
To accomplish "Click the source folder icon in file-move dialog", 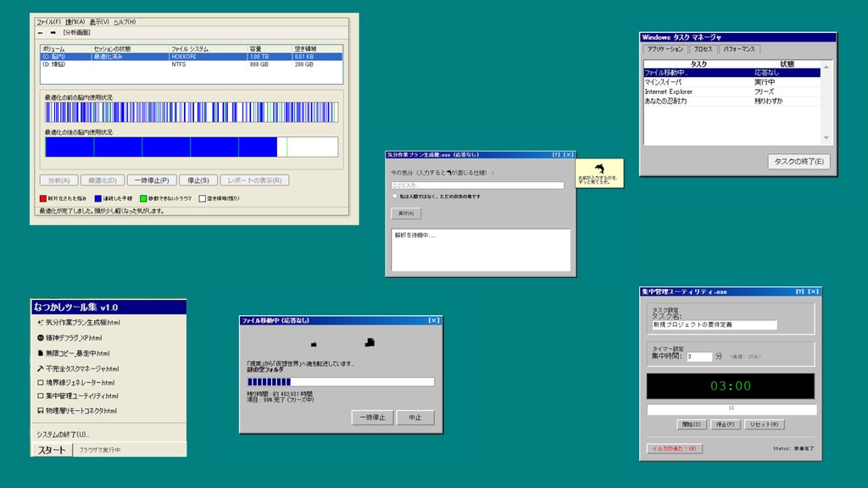I will click(314, 344).
